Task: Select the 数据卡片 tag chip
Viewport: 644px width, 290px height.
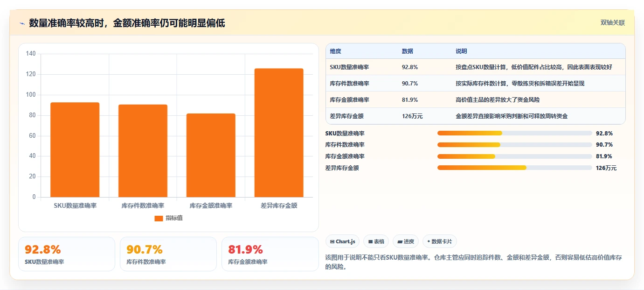Action: tap(439, 241)
